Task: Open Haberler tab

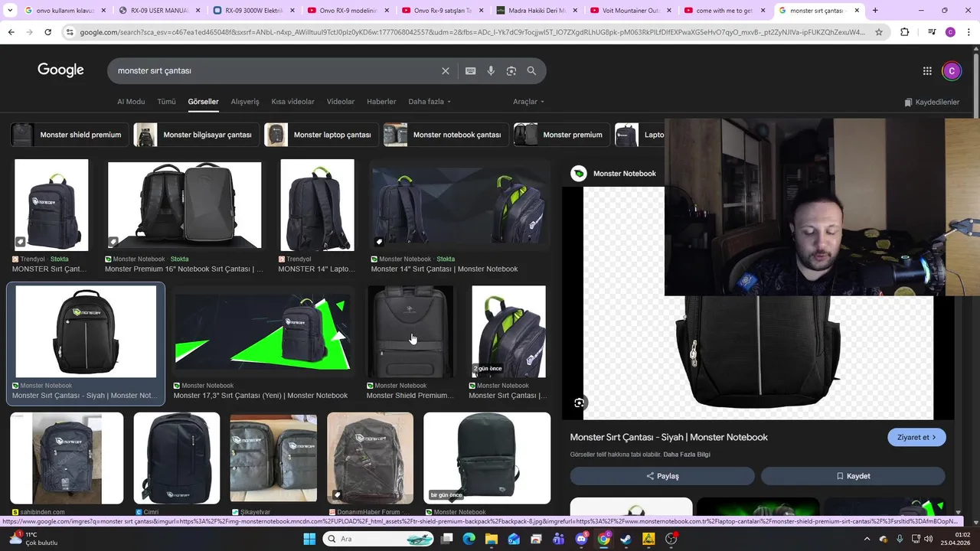Action: 381,102
